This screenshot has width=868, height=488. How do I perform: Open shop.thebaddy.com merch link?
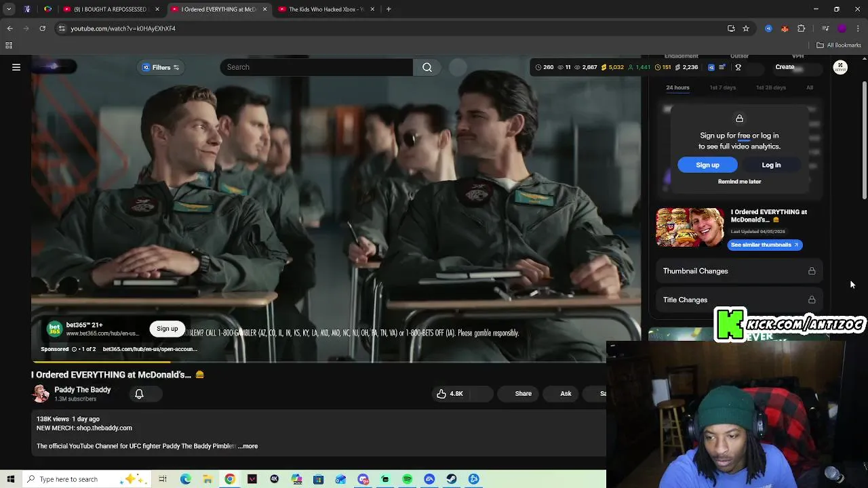[x=104, y=428]
